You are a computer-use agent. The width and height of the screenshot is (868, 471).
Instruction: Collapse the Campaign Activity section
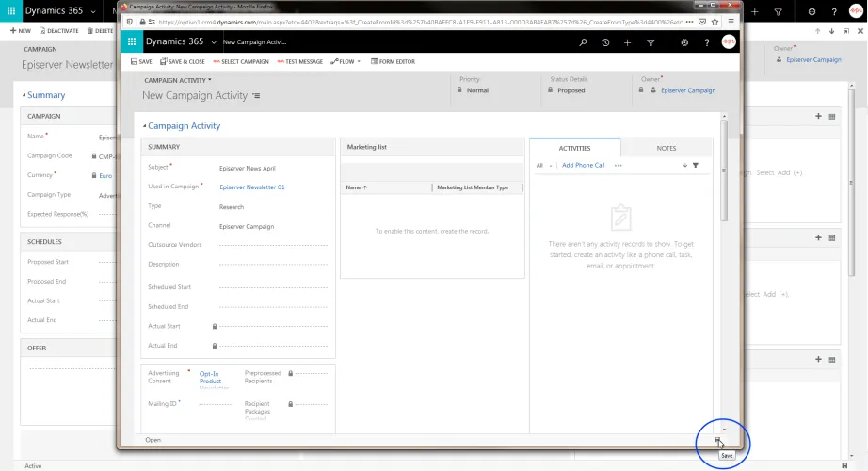coord(144,126)
